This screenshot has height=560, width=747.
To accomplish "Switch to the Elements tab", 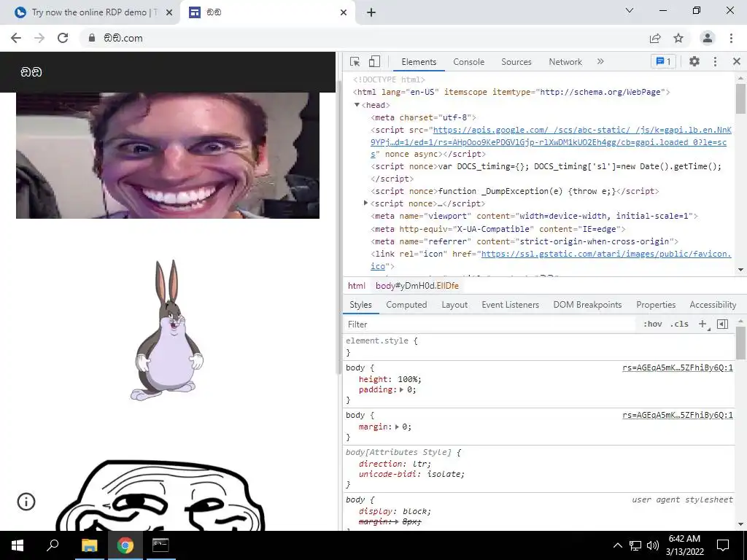I will tap(419, 62).
